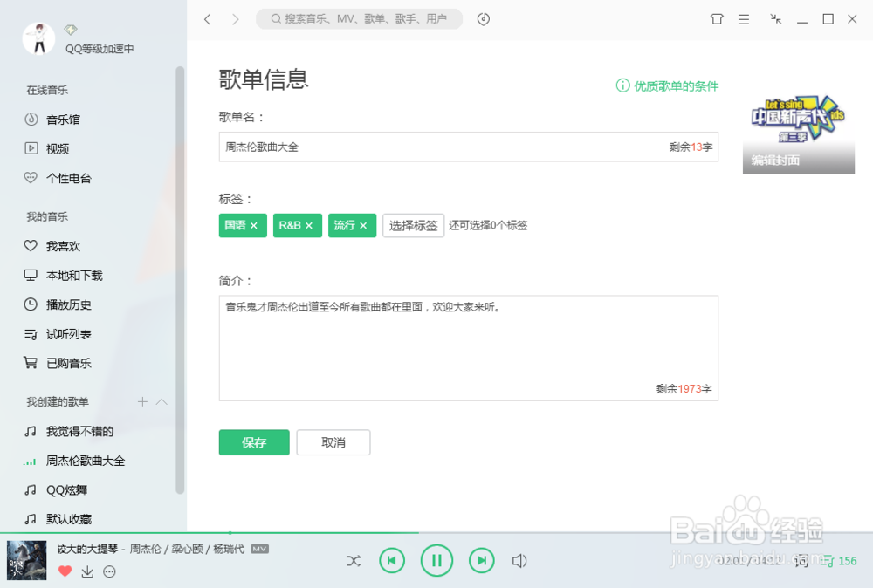Screen dimensions: 873x588
Task: Unfavorite the playing song by clicking heart
Action: (65, 571)
